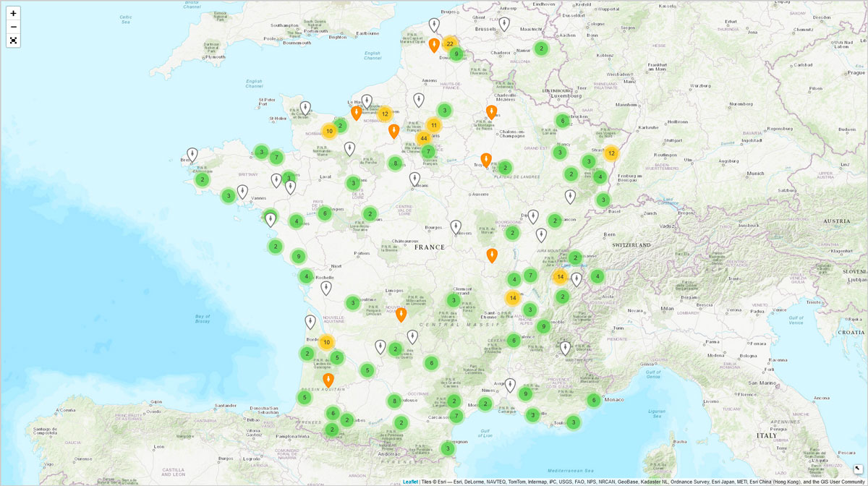
Task: Click the zoom in plus button
Action: (13, 13)
